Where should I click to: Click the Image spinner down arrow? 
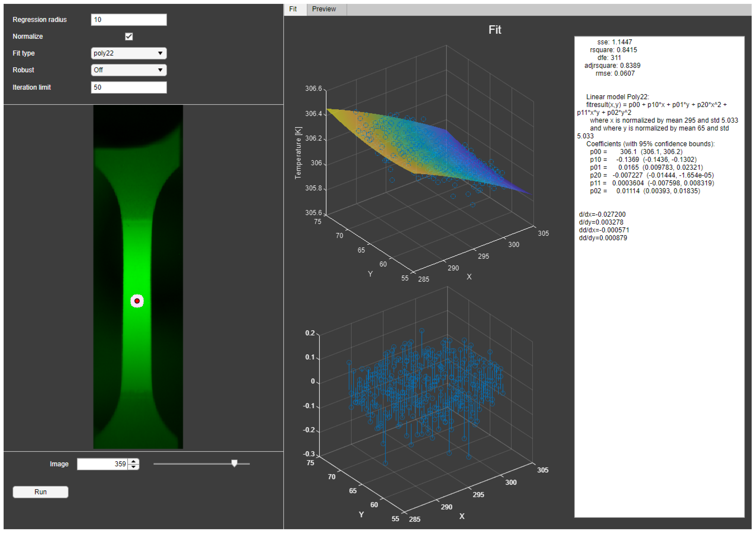point(133,467)
